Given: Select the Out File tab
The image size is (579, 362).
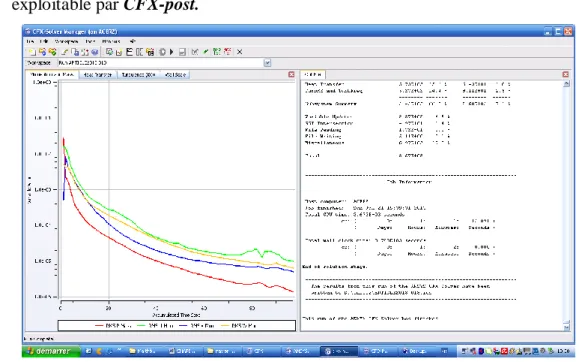Looking at the screenshot, I should click(x=312, y=75).
